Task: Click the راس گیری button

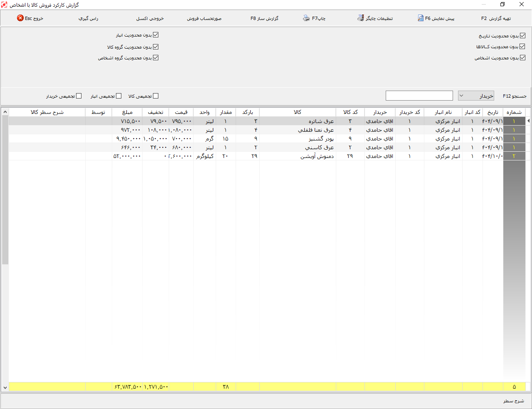Action: tap(89, 18)
